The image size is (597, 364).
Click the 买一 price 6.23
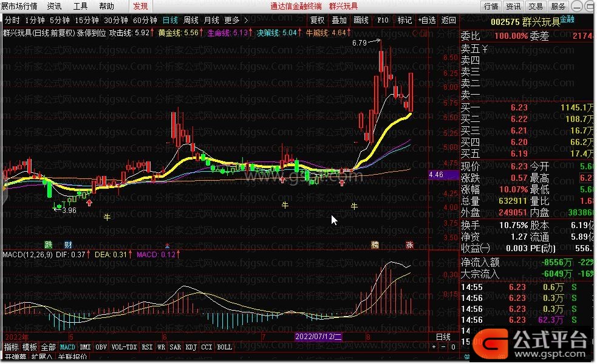pyautogui.click(x=519, y=107)
